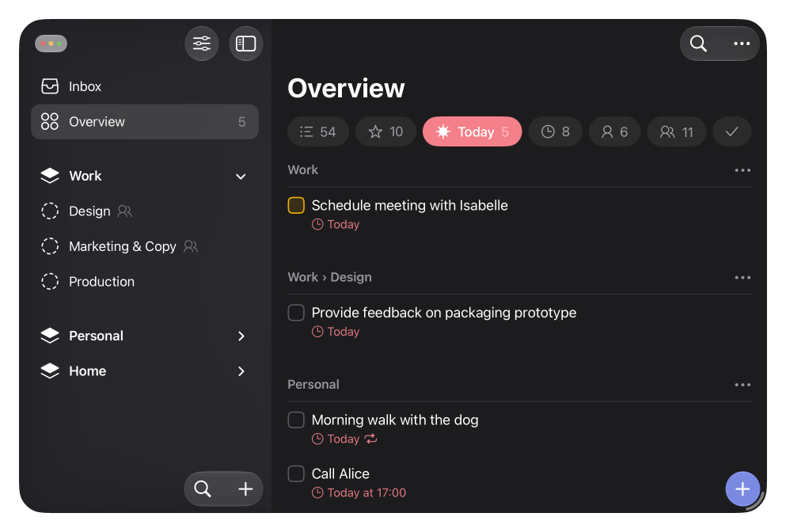Click clock icon under Schedule meeting with Isabelle
Image resolution: width=786 pixels, height=532 pixels.
coord(317,224)
